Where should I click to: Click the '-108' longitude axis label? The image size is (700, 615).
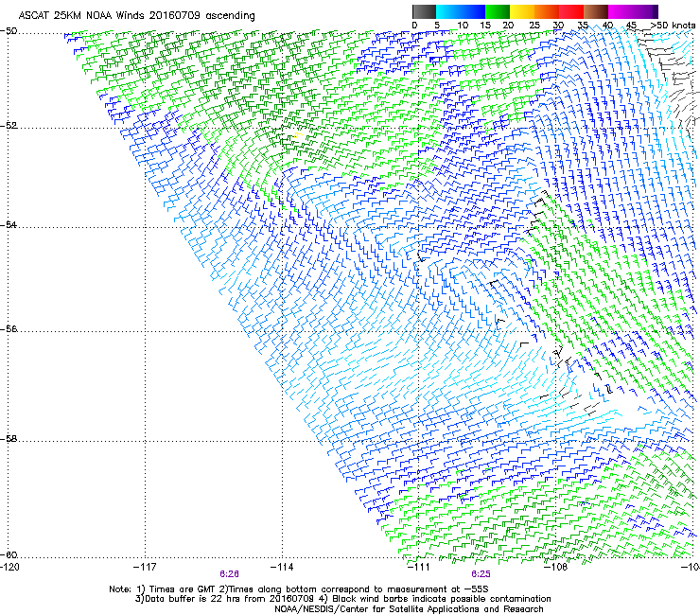[555, 567]
